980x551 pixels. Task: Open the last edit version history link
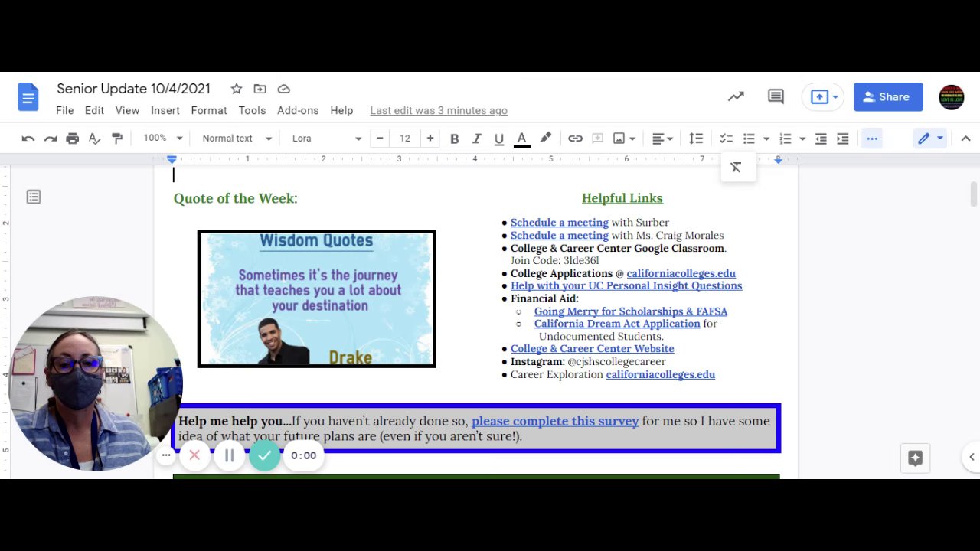(439, 110)
